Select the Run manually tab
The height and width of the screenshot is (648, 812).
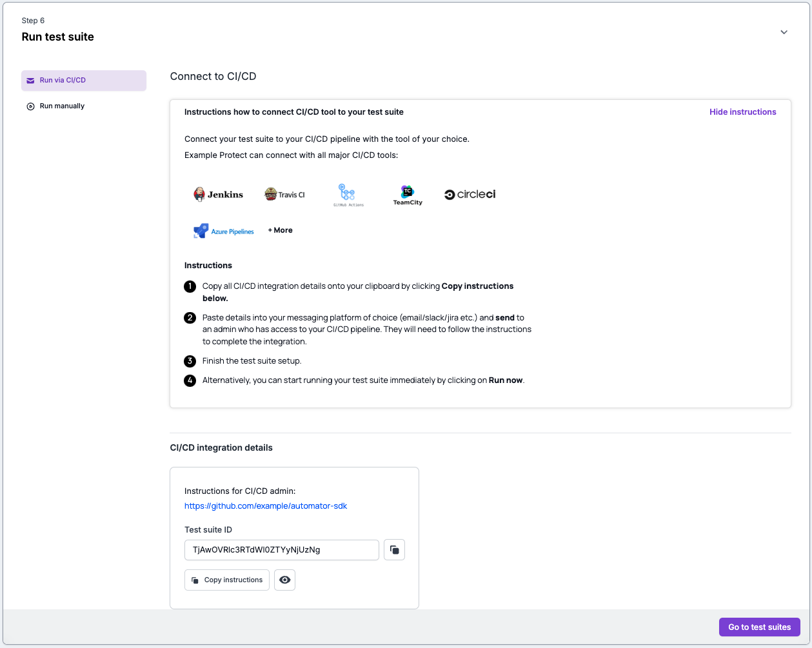[84, 106]
